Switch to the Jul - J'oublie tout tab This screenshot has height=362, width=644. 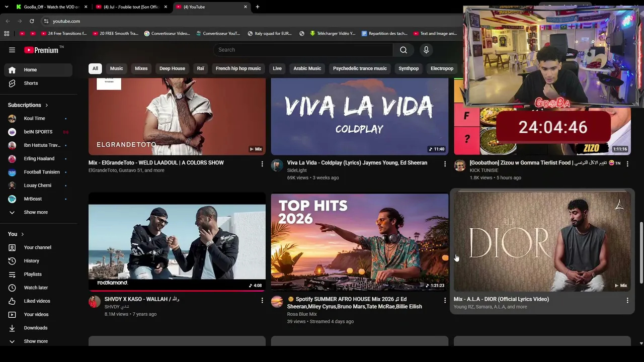(132, 7)
